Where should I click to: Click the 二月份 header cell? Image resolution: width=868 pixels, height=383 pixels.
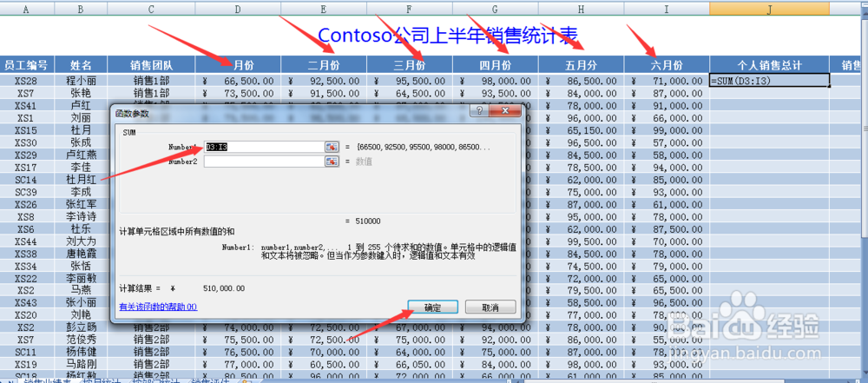323,65
